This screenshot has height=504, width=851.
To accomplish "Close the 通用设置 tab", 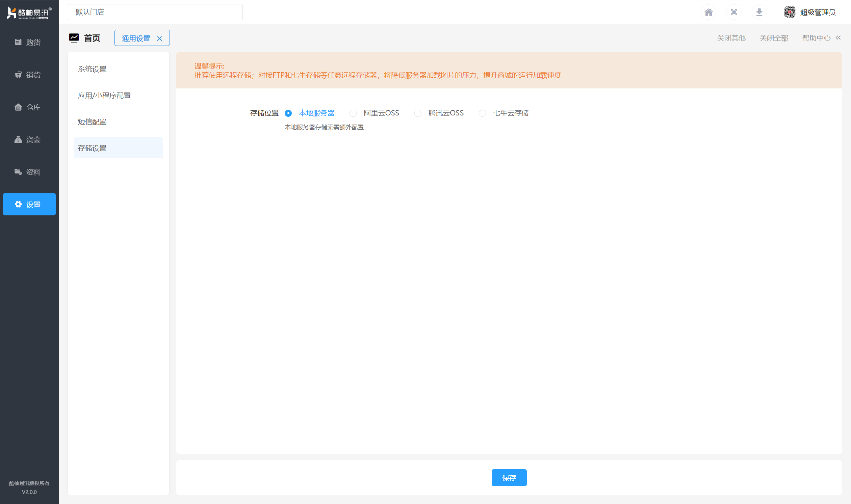I will 159,38.
